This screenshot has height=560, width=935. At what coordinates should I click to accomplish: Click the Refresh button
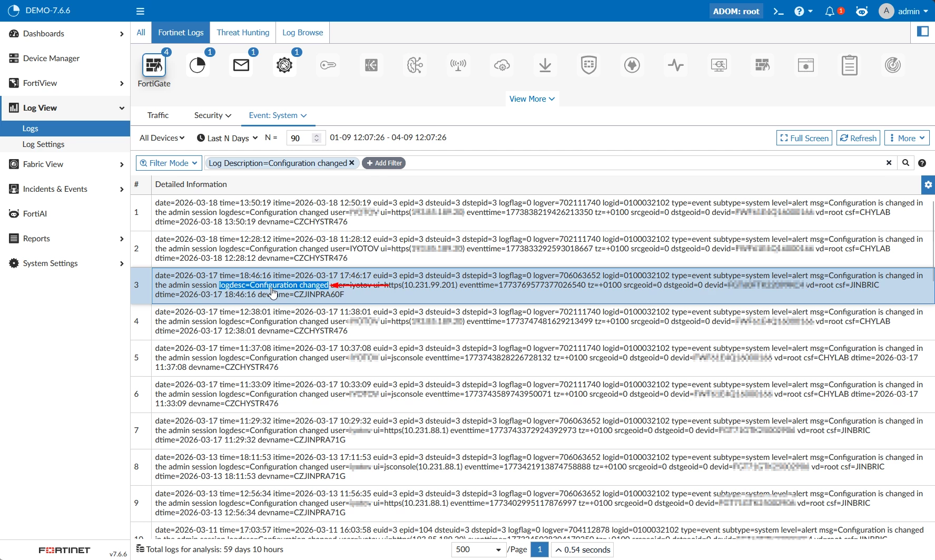[x=858, y=138]
